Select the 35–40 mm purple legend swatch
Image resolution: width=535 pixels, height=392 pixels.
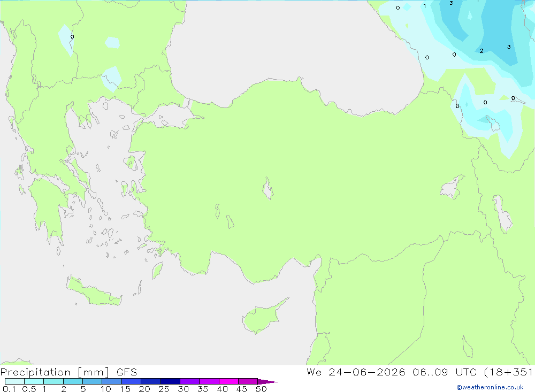[209, 381]
